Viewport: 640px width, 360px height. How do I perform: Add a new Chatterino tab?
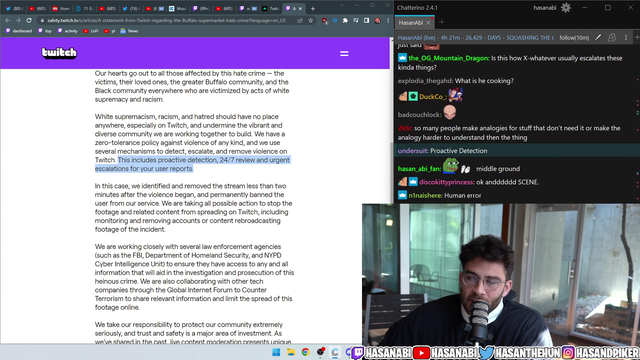click(442, 22)
